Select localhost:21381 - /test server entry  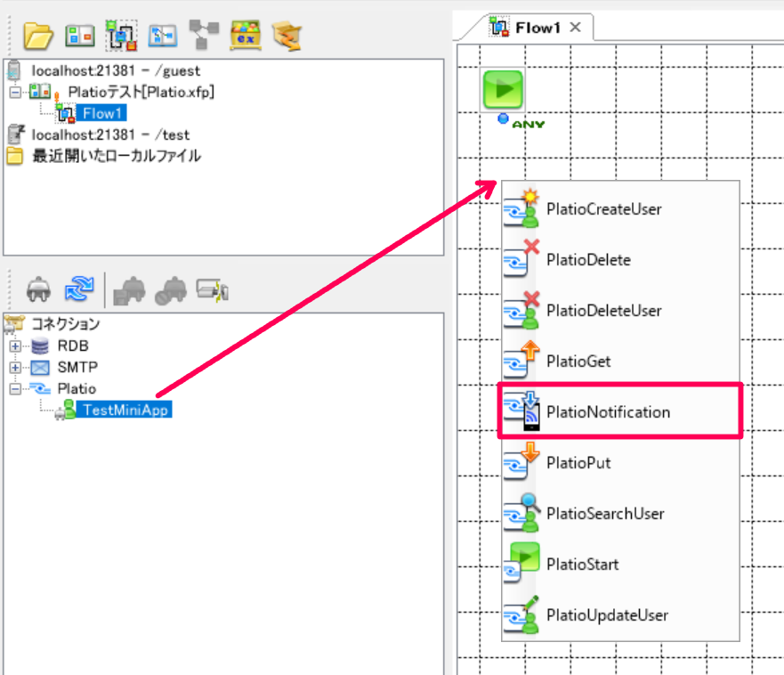[110, 135]
